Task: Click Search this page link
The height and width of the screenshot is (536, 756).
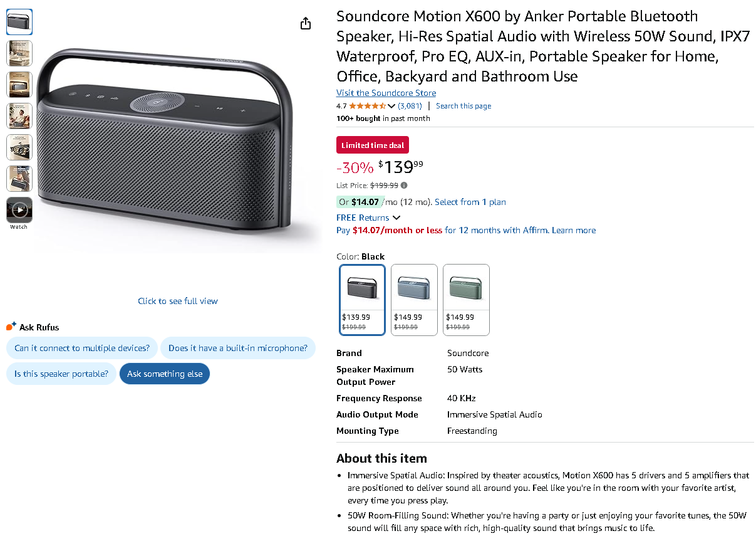Action: (463, 106)
